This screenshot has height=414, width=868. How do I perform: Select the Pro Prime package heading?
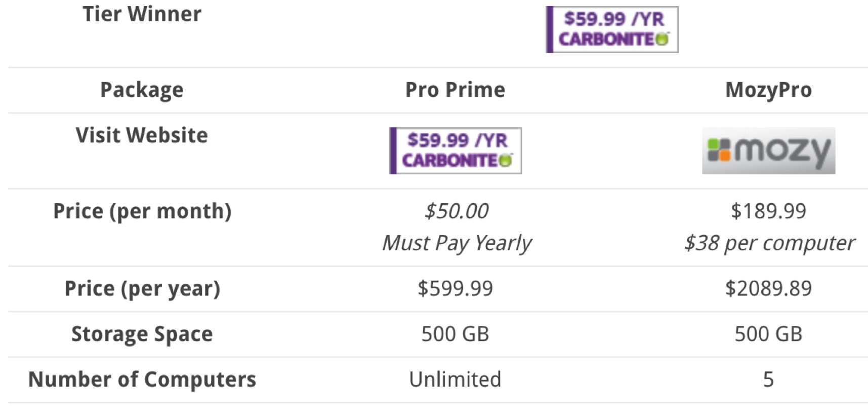(455, 90)
